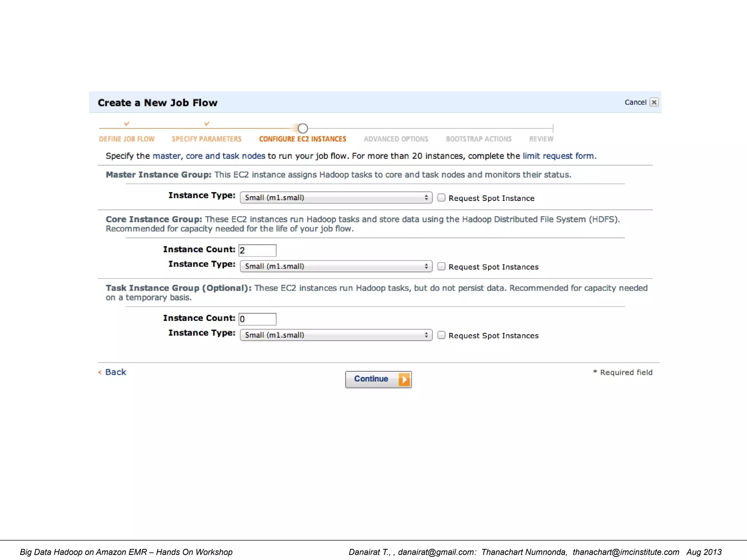This screenshot has width=747, height=560.
Task: Click master, core and task nodes link
Action: pos(209,156)
